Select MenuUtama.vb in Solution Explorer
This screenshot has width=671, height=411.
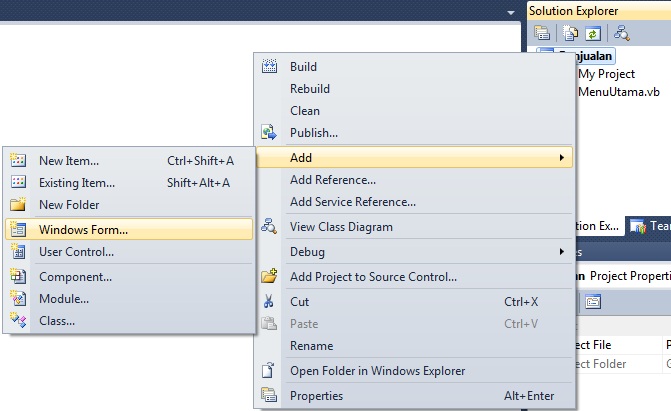point(618,92)
